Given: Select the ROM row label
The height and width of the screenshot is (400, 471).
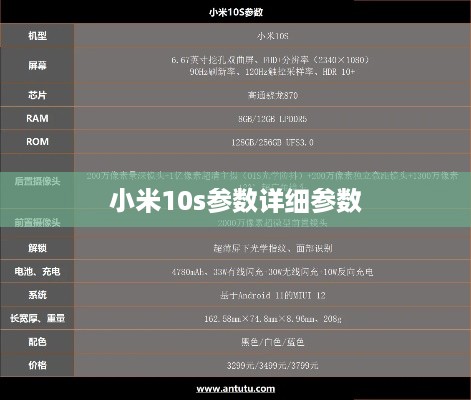Looking at the screenshot, I should (x=37, y=142).
